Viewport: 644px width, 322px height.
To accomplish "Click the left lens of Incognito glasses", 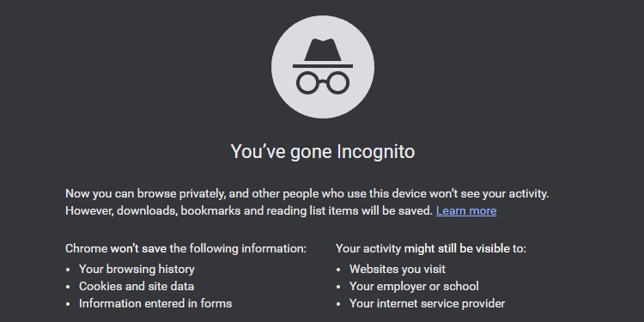I will [308, 82].
